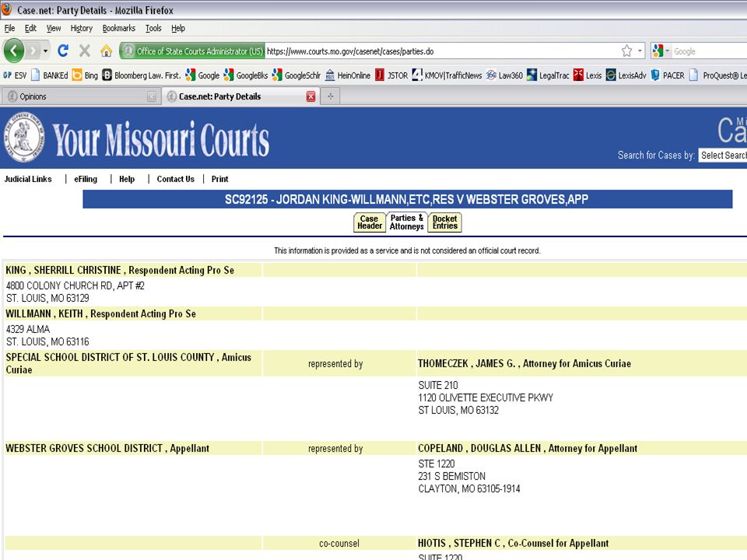
Task: Open the Bookmarks menu
Action: click(x=118, y=28)
